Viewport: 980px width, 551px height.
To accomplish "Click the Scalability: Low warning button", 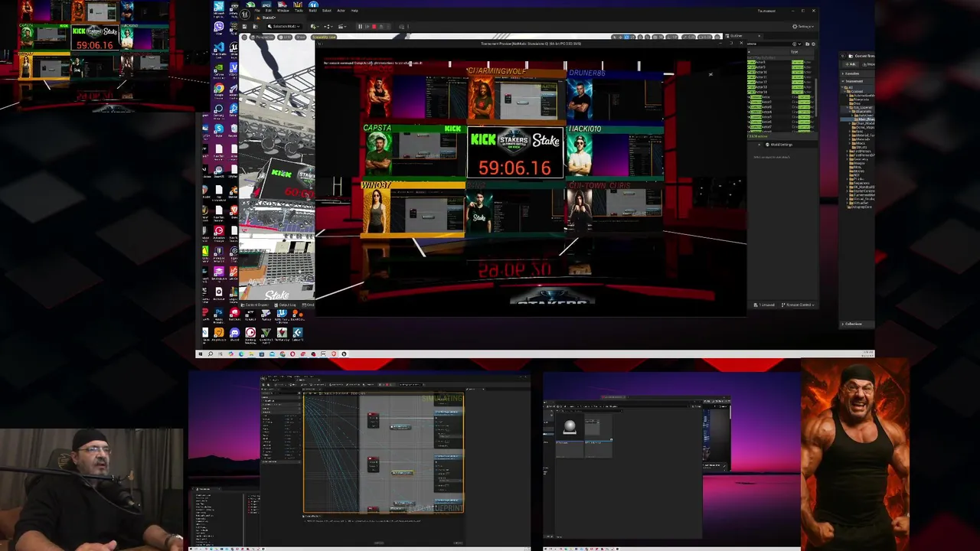I will pos(324,37).
